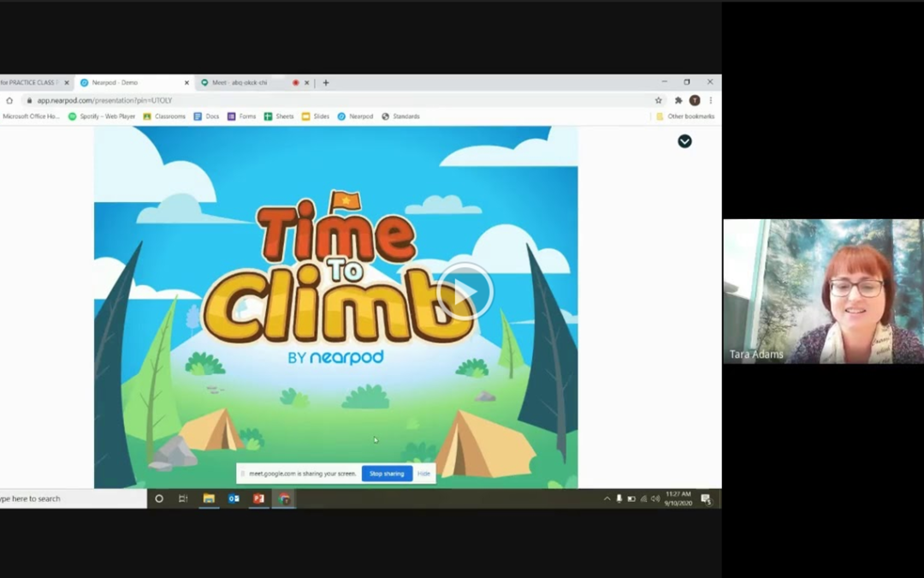Click the browser address bar URL
This screenshot has width=924, height=578.
coord(104,100)
